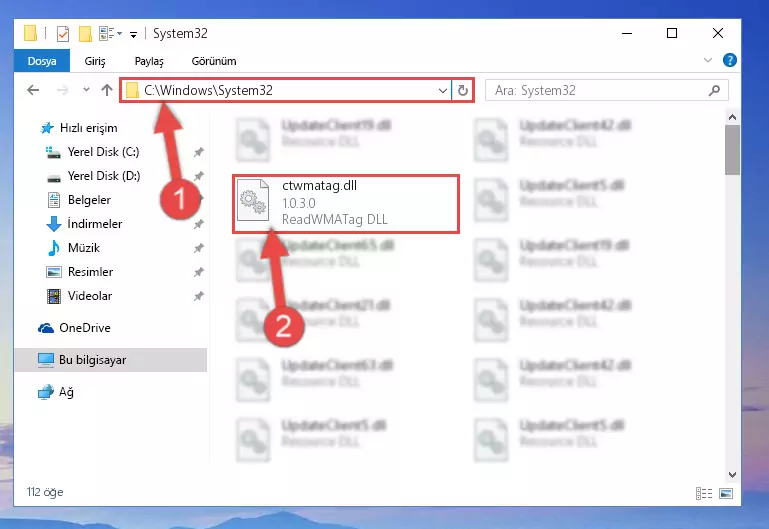
Task: Click the pin icon next to Resimler
Action: click(x=198, y=272)
